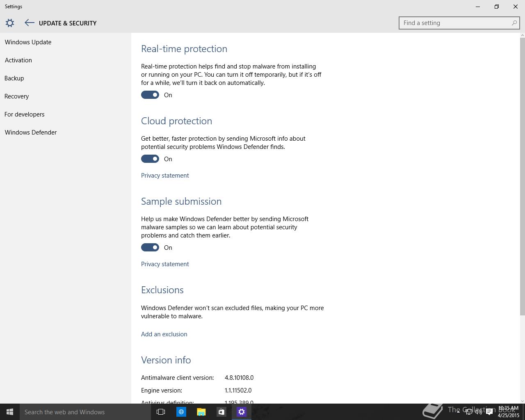The height and width of the screenshot is (420, 525).
Task: Open the Backup section
Action: pyautogui.click(x=14, y=78)
